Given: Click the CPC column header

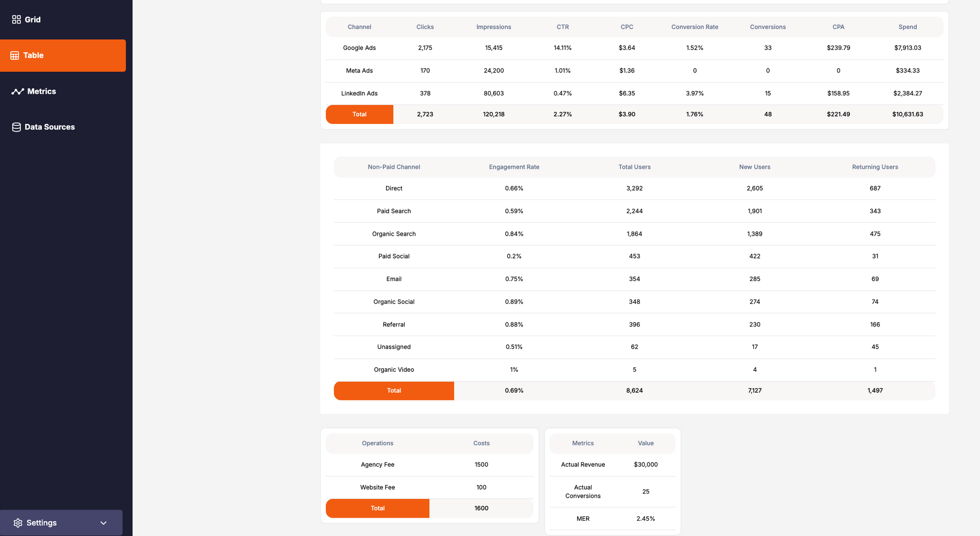Looking at the screenshot, I should (627, 27).
